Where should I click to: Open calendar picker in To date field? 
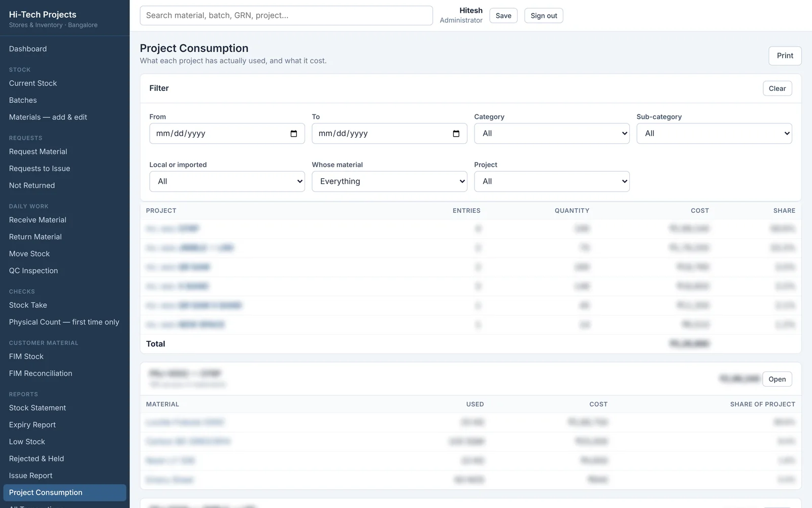point(456,134)
